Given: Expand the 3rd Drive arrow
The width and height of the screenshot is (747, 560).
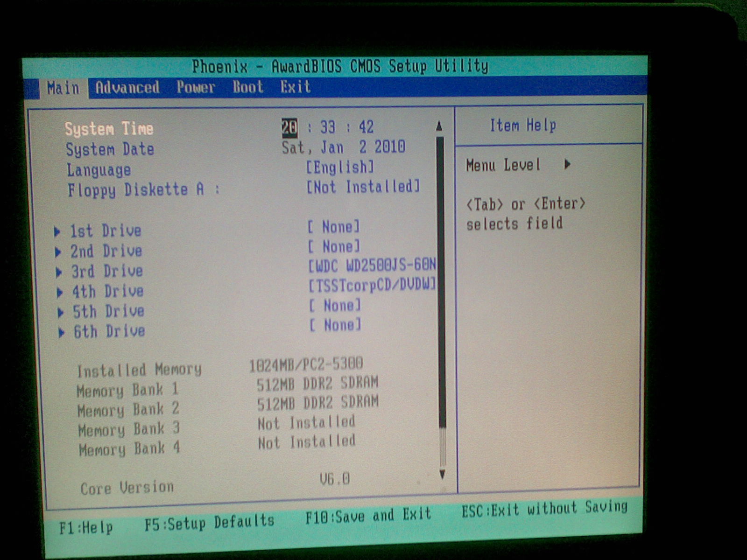Looking at the screenshot, I should (59, 272).
